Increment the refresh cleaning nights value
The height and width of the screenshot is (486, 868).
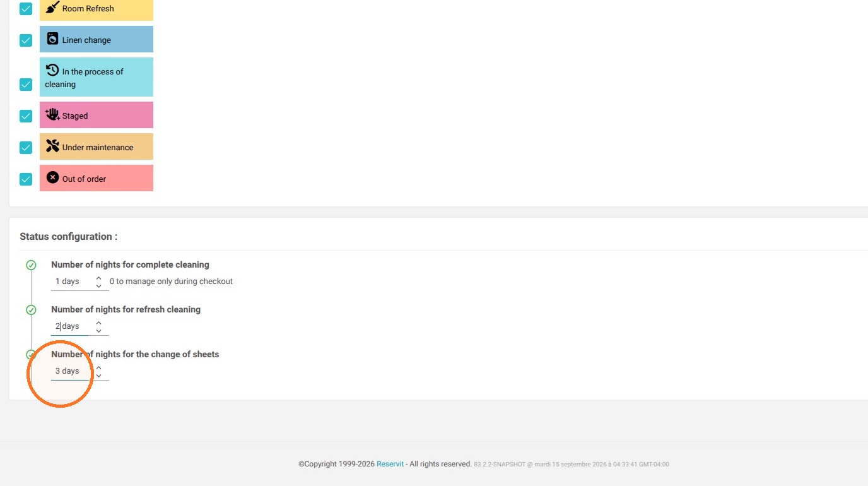(98, 323)
